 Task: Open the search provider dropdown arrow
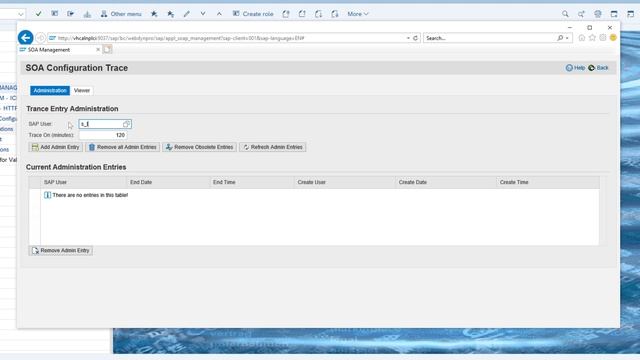[567, 38]
